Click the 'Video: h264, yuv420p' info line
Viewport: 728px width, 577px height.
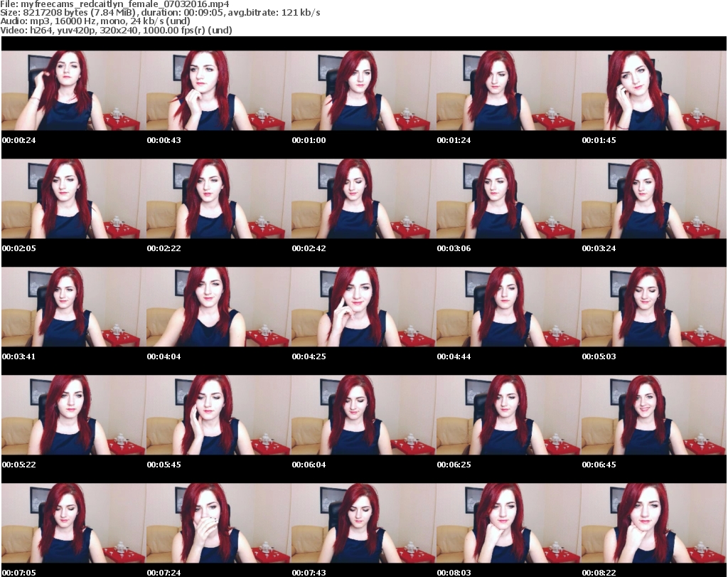(x=116, y=30)
